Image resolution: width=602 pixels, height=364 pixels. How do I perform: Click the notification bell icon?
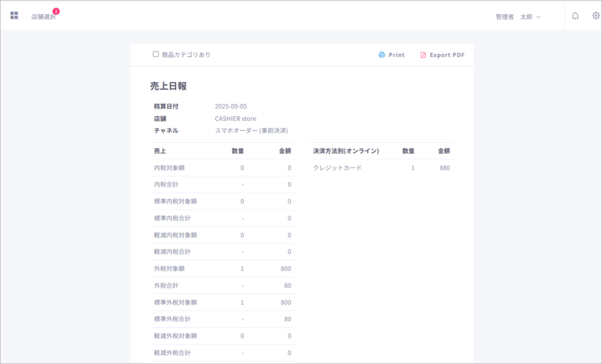pyautogui.click(x=575, y=16)
